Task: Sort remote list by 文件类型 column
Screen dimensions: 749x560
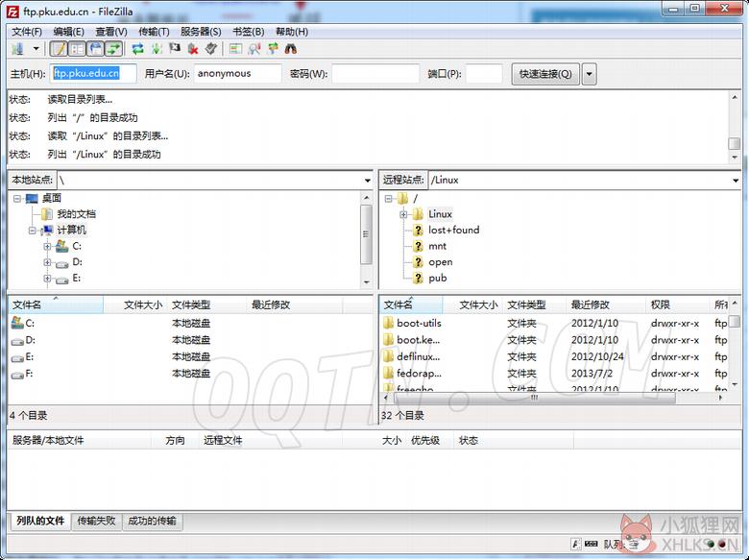Action: click(534, 304)
